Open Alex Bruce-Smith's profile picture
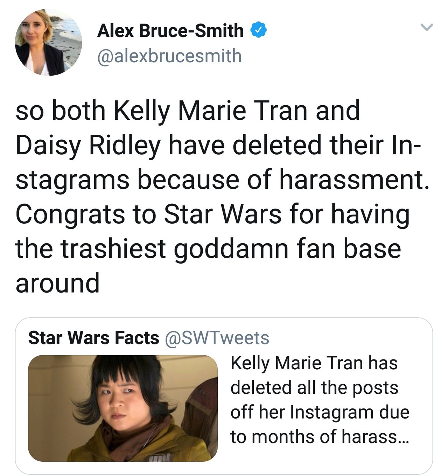 click(x=48, y=42)
